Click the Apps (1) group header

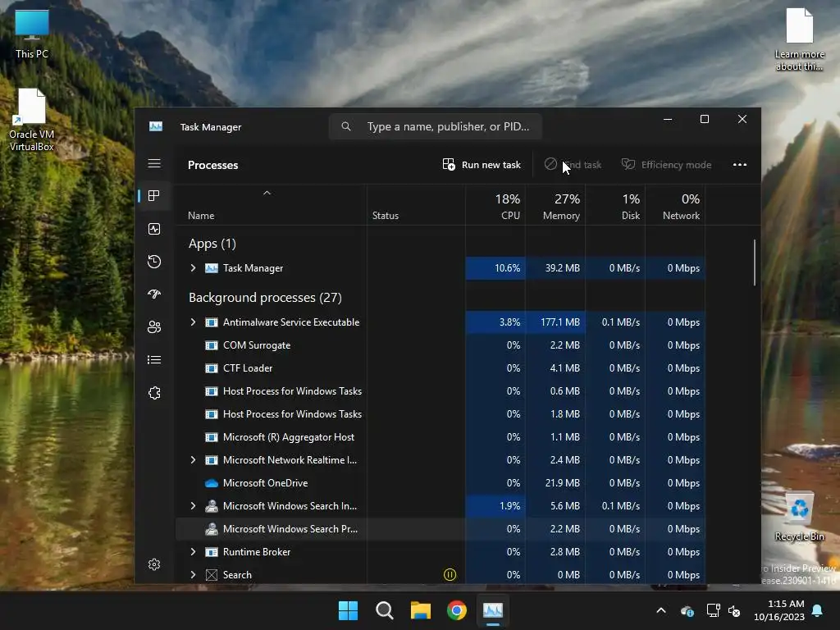pyautogui.click(x=212, y=244)
